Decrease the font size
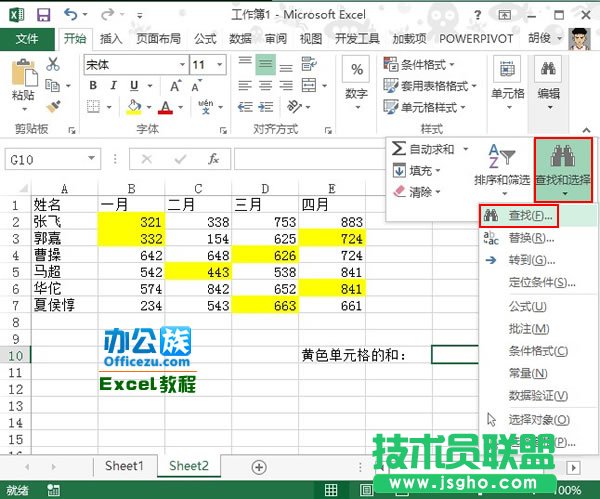This screenshot has width=600, height=499. (196, 86)
